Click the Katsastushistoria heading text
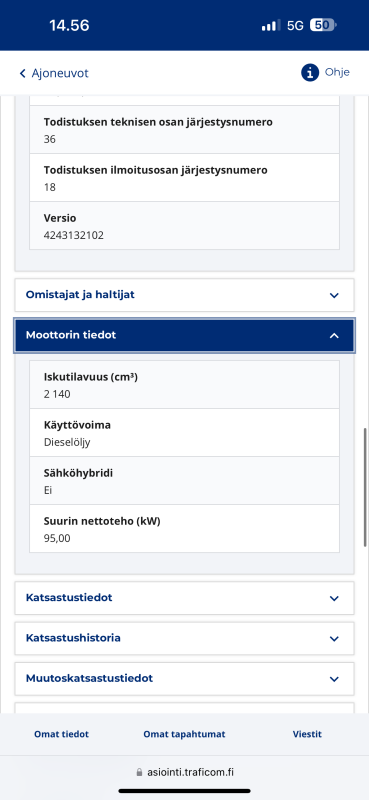The image size is (369, 800). pos(73,638)
